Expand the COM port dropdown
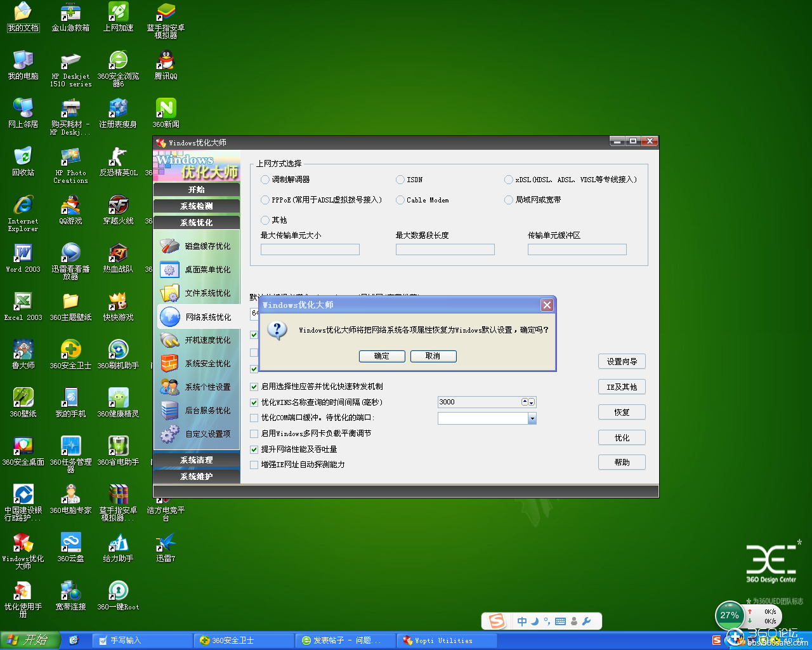Image resolution: width=812 pixels, height=650 pixels. [532, 418]
